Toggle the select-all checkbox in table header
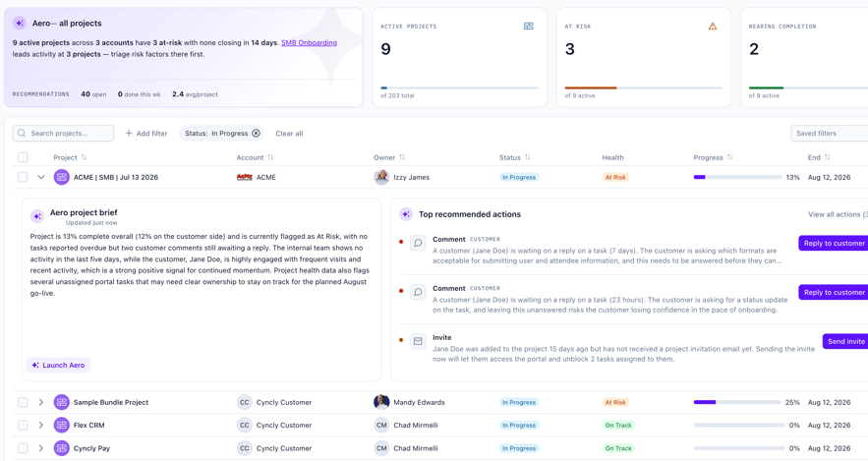 [x=23, y=157]
